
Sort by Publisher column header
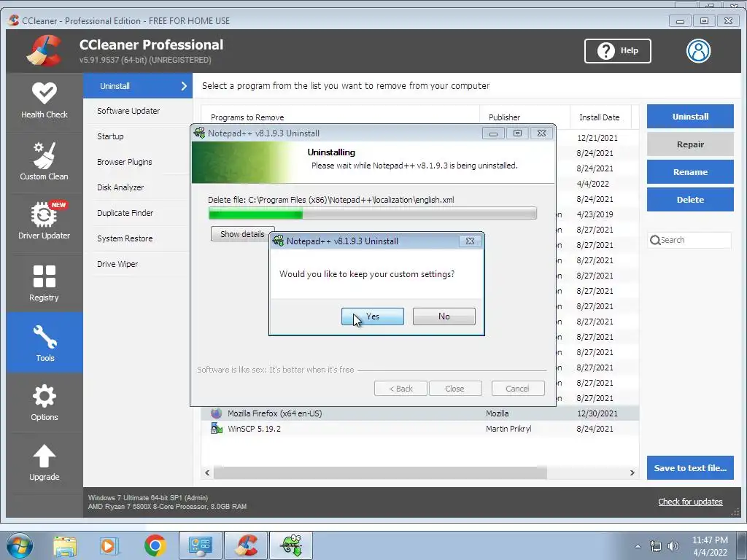point(525,117)
